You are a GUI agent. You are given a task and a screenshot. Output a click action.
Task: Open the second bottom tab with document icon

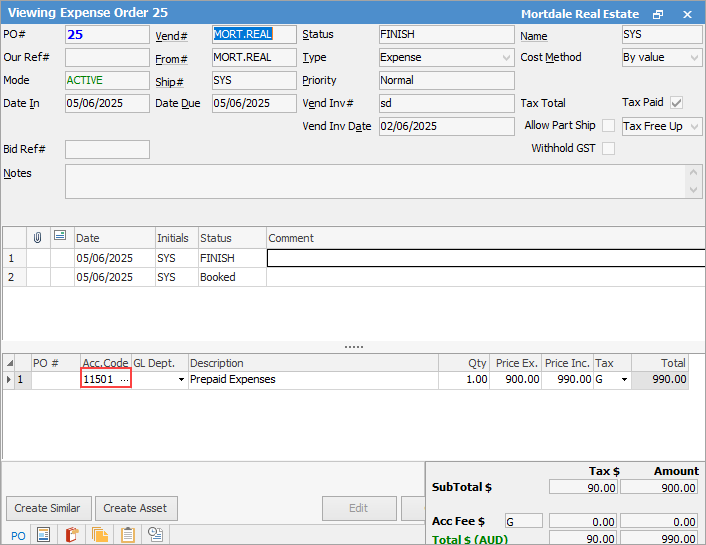44,535
